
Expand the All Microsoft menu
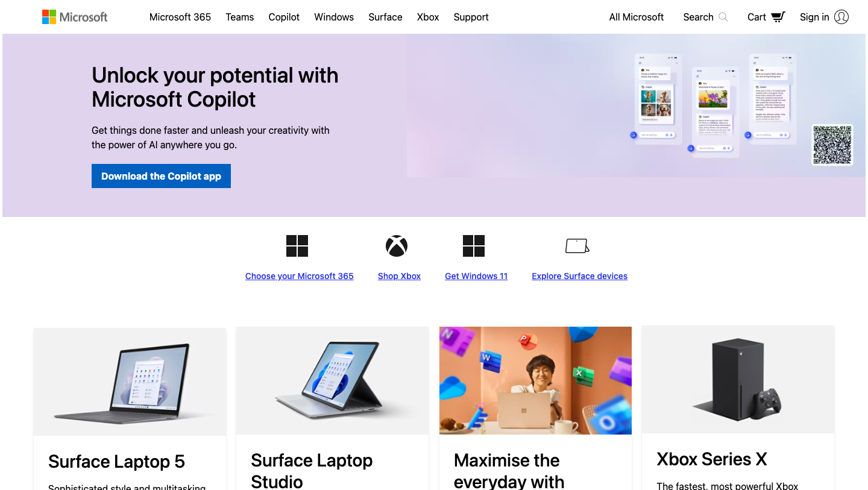coord(637,17)
